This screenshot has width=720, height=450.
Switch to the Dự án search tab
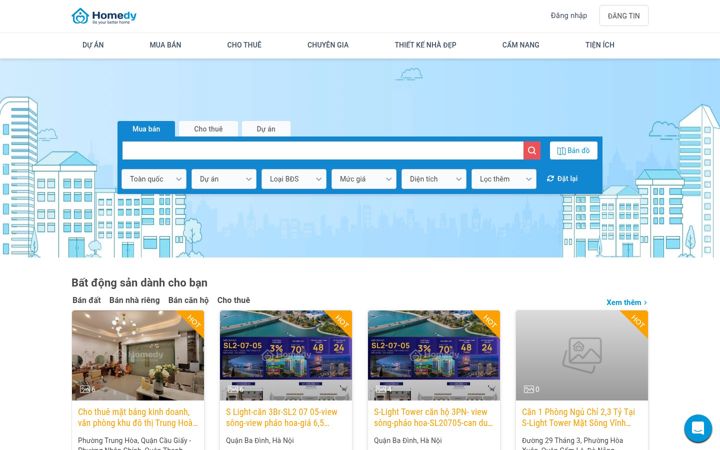coord(266,129)
